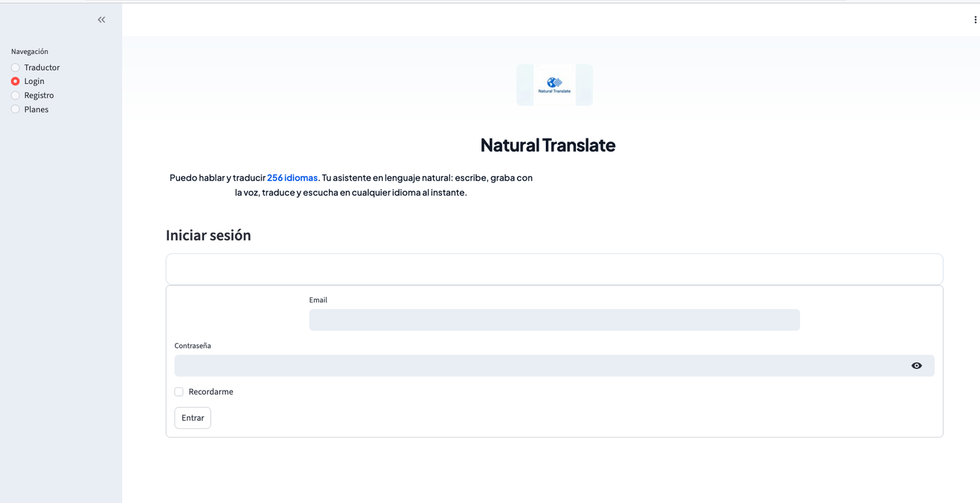This screenshot has height=503, width=980.
Task: Click the Natural Translate globe logo
Action: tap(554, 84)
